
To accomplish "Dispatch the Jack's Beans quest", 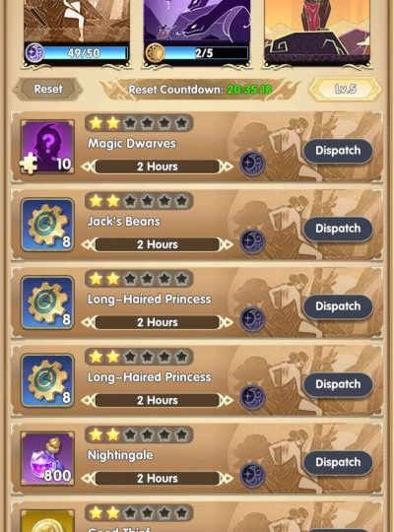I will (x=338, y=229).
